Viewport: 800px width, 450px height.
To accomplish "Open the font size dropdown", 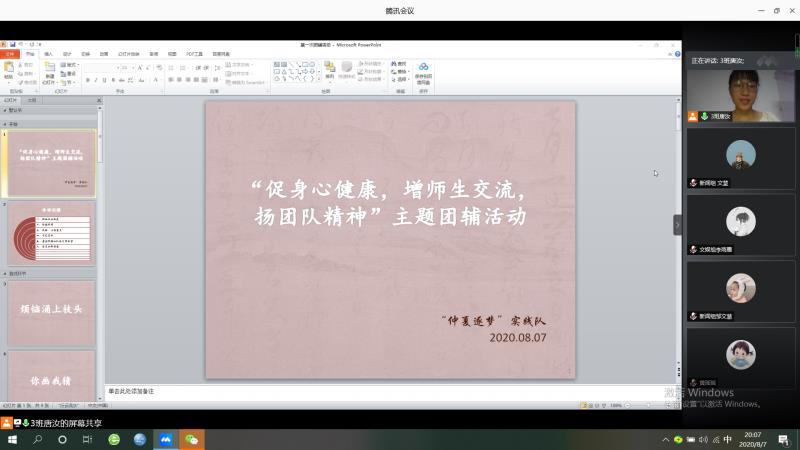I will [136, 67].
